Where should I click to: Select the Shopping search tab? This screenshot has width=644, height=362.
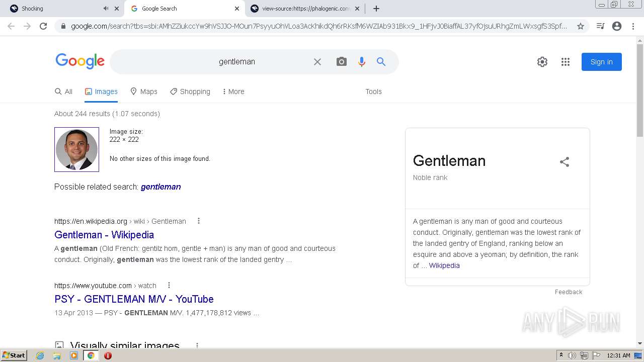point(190,92)
